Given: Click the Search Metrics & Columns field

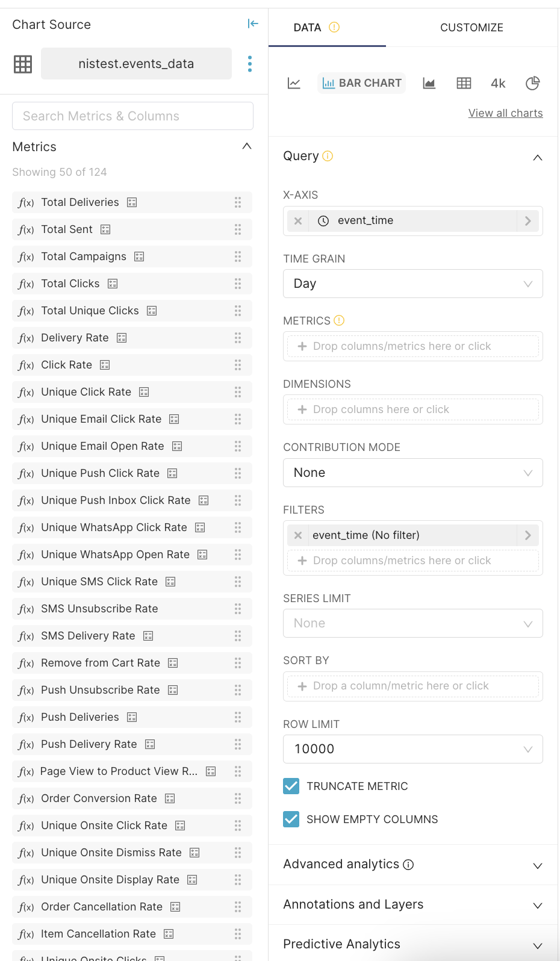Looking at the screenshot, I should point(132,116).
